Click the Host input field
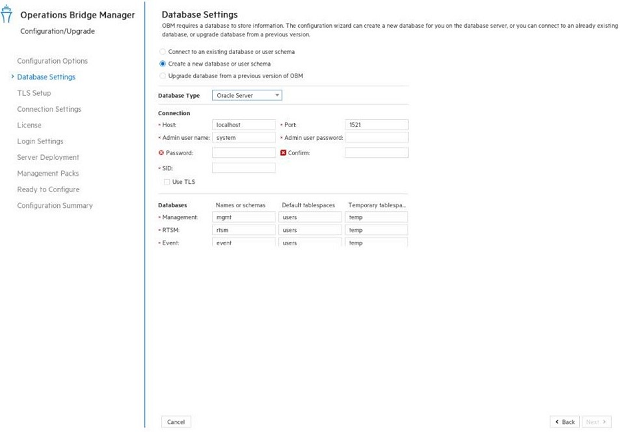 tap(244, 125)
